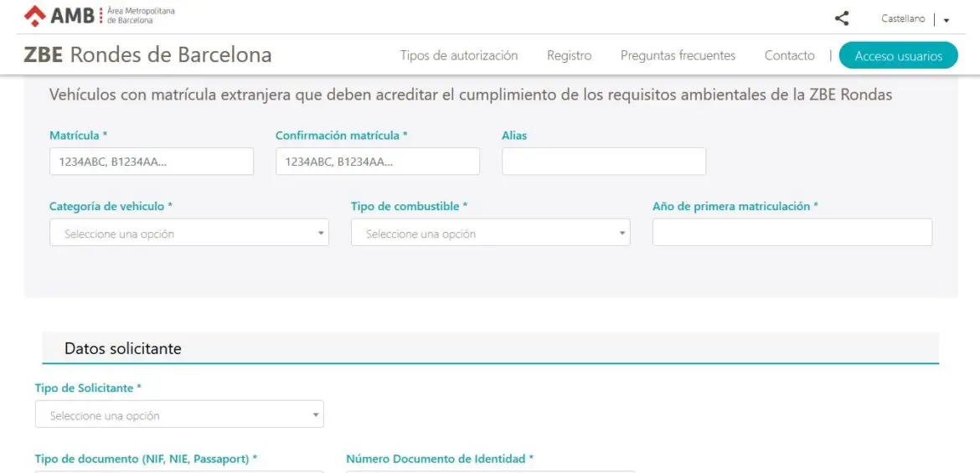Open the Castellano language dropdown
The image size is (980, 473).
[x=916, y=19]
